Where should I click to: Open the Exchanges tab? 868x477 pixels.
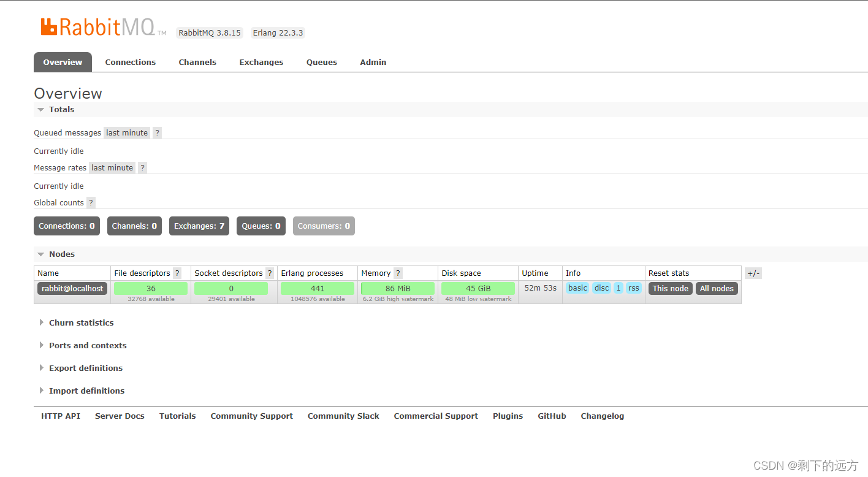261,62
